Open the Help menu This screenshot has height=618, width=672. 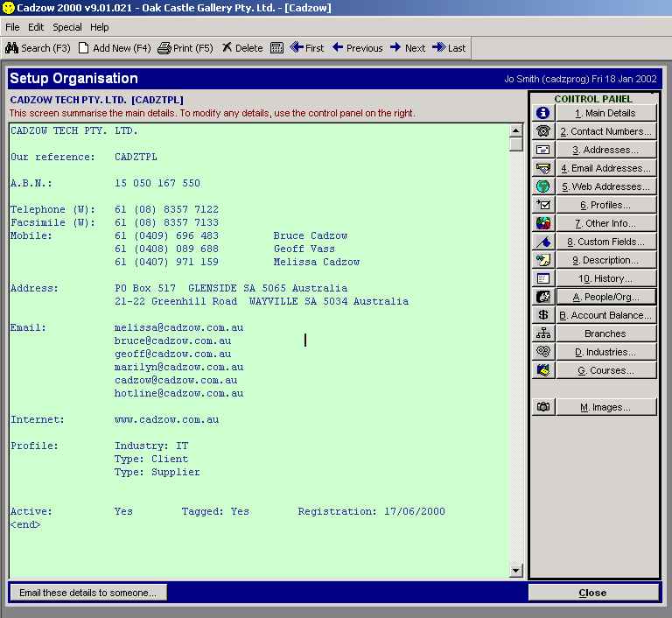click(100, 27)
